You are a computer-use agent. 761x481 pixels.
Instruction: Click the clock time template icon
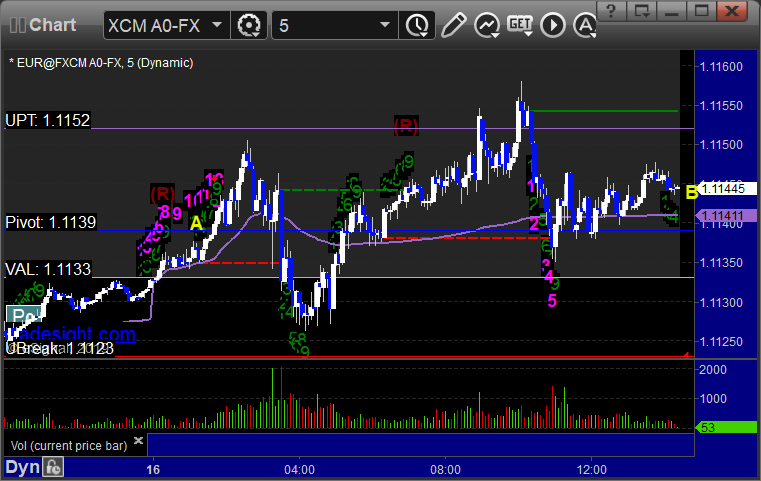point(417,25)
